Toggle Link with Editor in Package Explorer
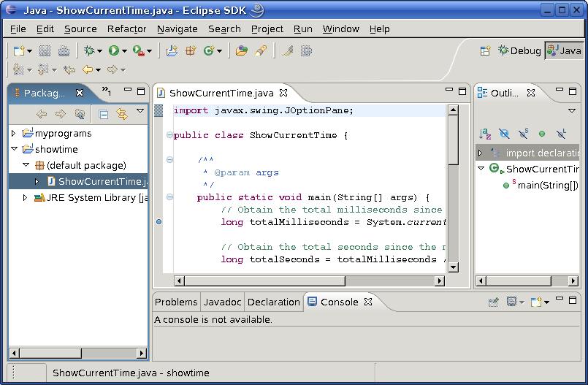The width and height of the screenshot is (588, 385). (x=122, y=114)
